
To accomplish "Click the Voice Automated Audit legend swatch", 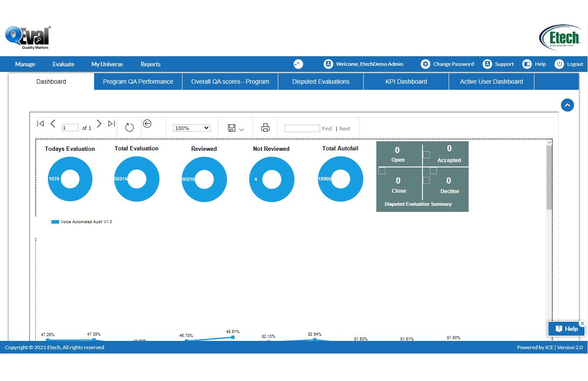I will [x=55, y=222].
